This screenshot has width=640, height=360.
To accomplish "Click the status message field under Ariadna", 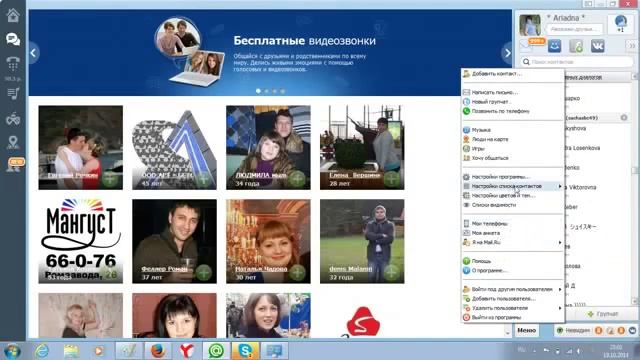I will [574, 29].
